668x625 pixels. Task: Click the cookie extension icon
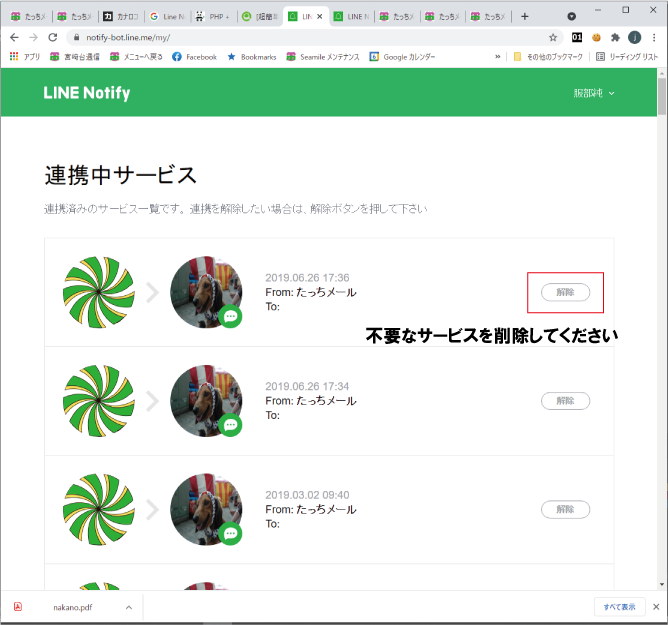point(596,37)
